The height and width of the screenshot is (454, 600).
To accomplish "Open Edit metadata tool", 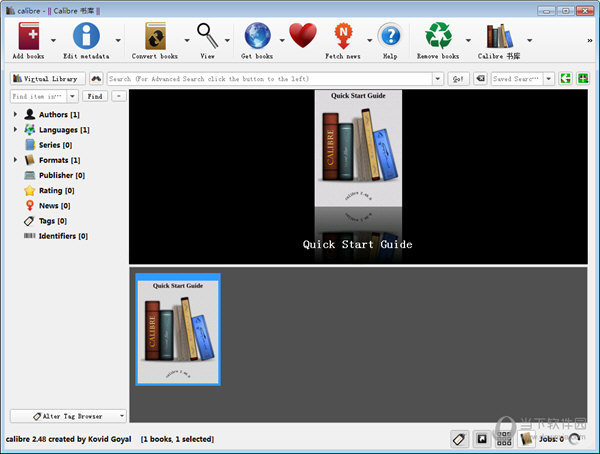I will pyautogui.click(x=86, y=36).
